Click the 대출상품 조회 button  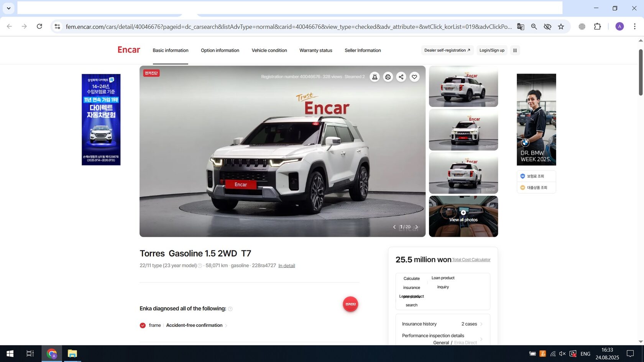536,188
